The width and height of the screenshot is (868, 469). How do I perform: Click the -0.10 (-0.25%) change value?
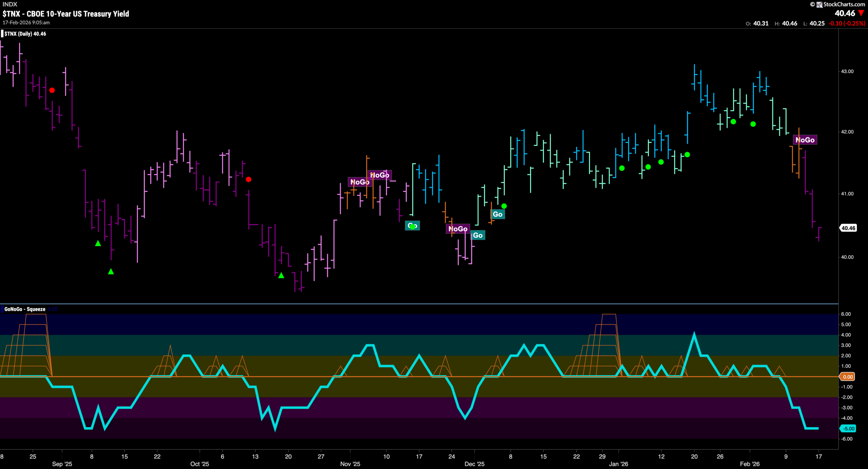(x=847, y=23)
